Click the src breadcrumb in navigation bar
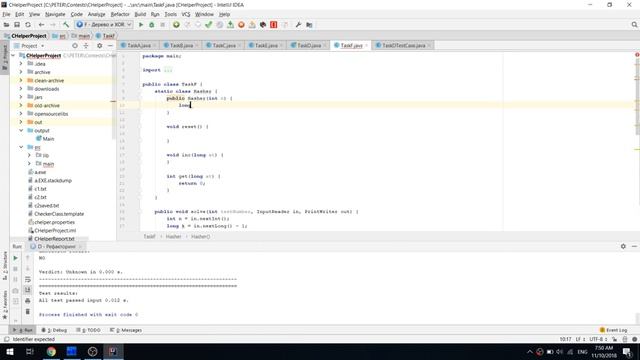Screen dimensions: 640x360 (59, 36)
